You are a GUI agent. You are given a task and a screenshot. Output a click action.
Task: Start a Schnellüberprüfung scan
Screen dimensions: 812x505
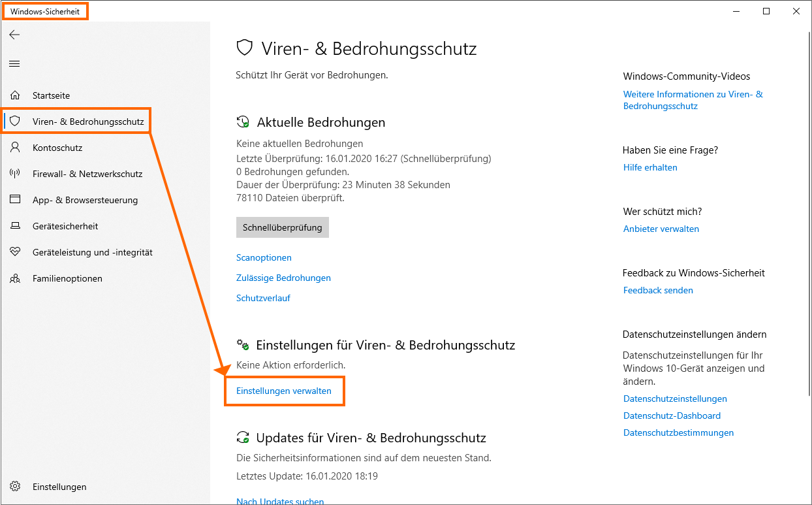click(283, 227)
